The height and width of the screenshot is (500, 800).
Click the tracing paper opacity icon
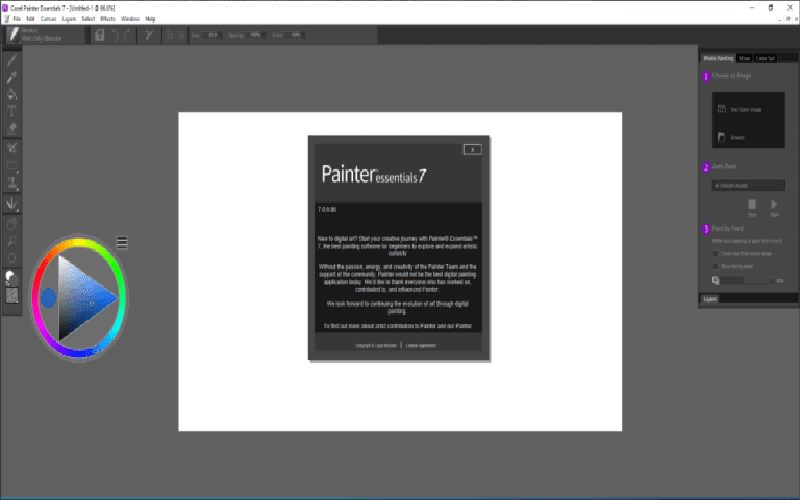[716, 280]
